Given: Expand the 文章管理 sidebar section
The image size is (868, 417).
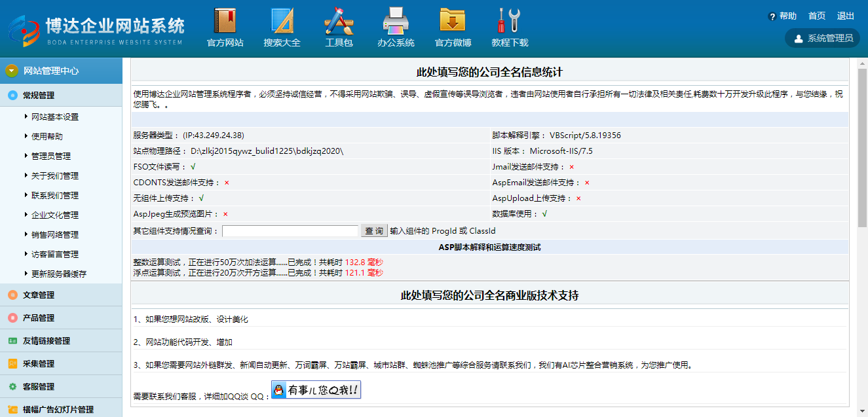Looking at the screenshot, I should tap(39, 295).
